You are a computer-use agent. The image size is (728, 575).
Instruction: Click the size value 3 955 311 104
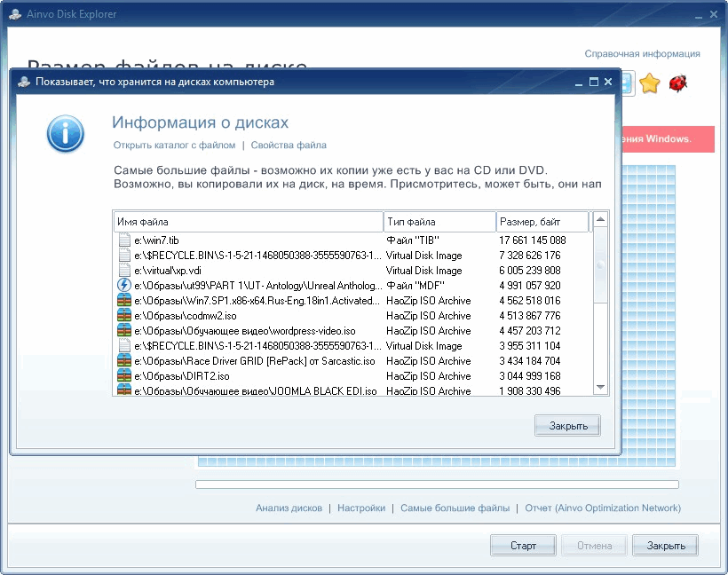click(530, 346)
